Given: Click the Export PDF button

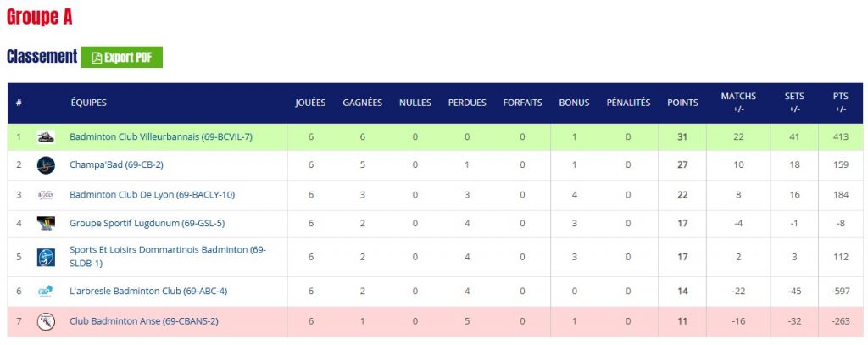Looking at the screenshot, I should 121,58.
